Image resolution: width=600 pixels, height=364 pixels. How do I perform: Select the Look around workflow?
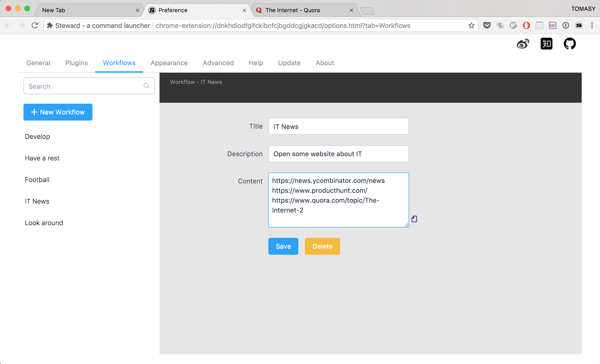point(44,223)
